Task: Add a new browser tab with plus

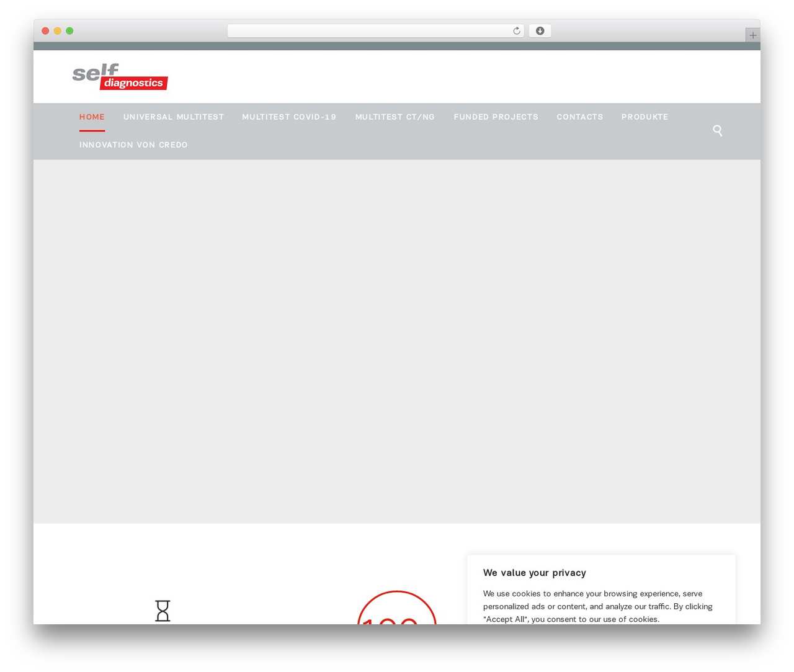Action: (x=752, y=35)
